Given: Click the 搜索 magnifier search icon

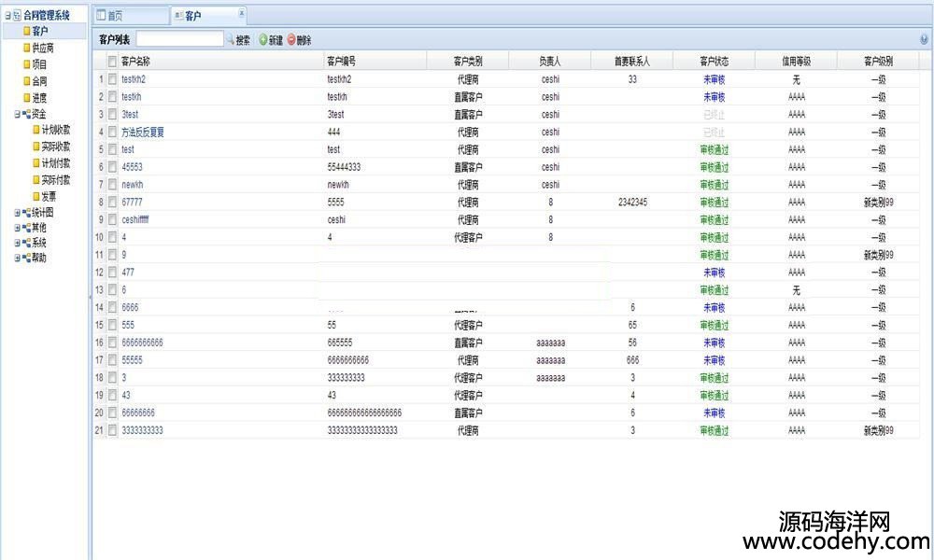Looking at the screenshot, I should 230,40.
